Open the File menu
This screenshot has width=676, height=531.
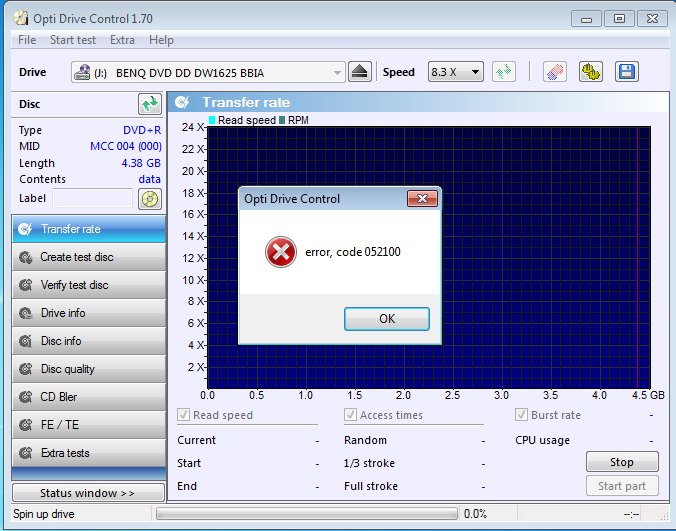coord(27,40)
